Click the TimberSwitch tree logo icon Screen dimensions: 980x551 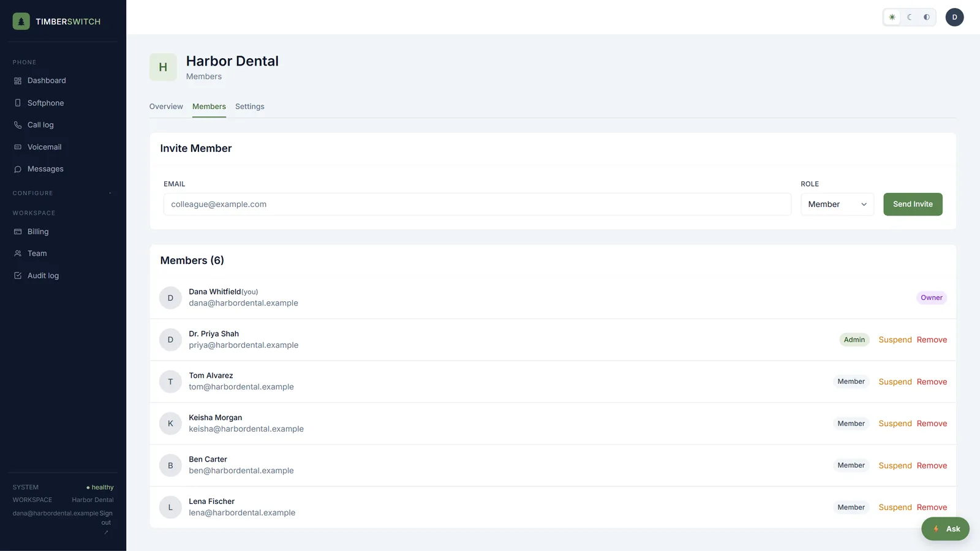click(x=21, y=21)
